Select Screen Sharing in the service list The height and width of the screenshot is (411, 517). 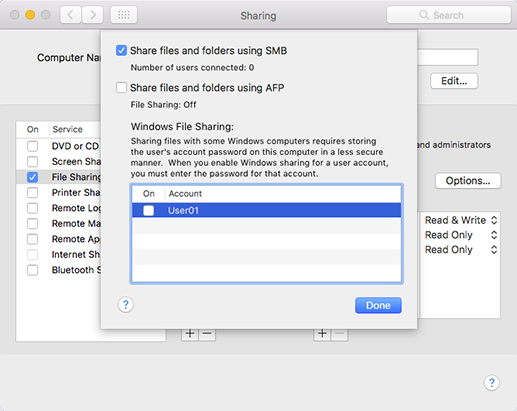59,162
